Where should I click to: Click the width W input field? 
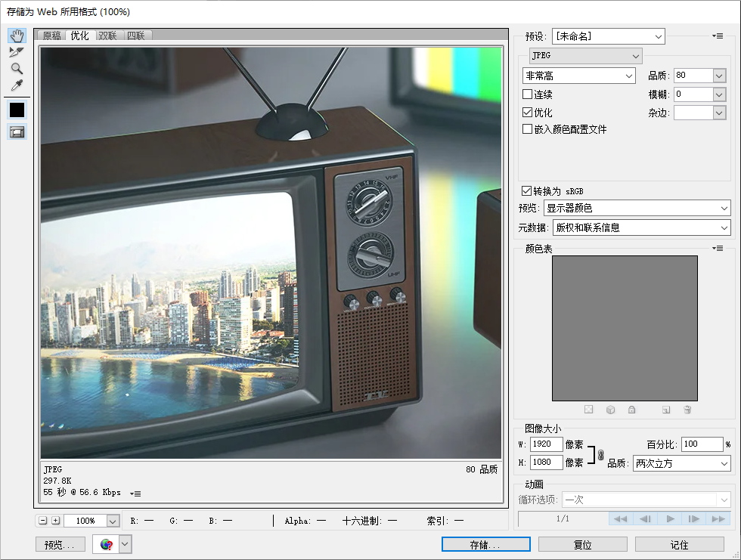pyautogui.click(x=546, y=444)
